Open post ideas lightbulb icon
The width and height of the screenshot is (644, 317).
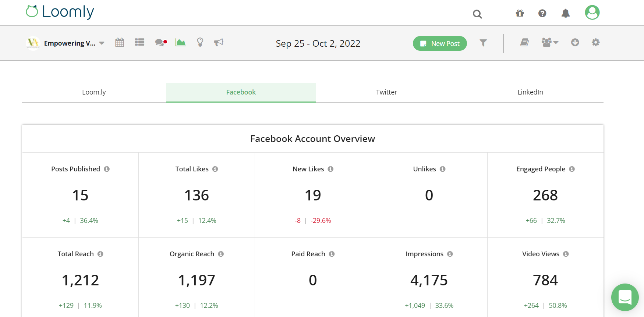pyautogui.click(x=200, y=42)
